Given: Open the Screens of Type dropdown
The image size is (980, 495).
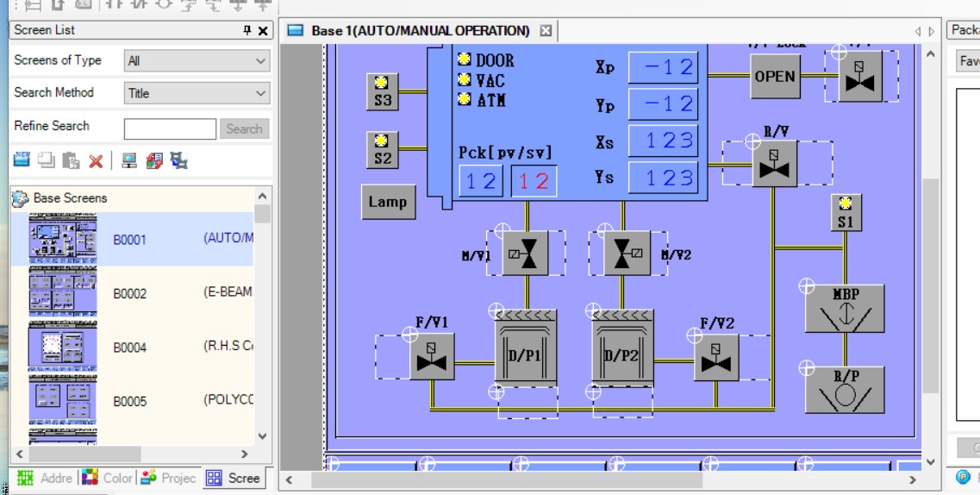Looking at the screenshot, I should click(197, 61).
